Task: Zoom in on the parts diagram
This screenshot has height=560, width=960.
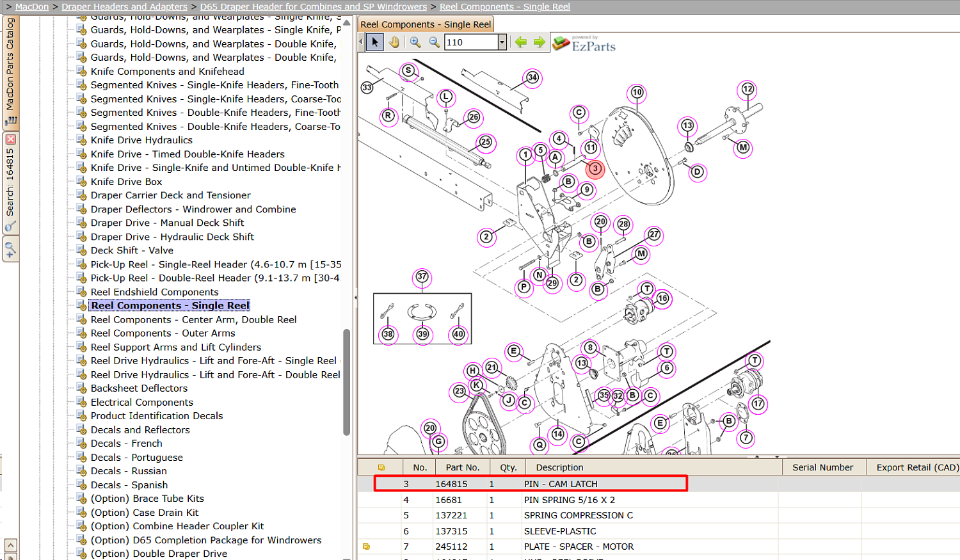Action: 415,42
